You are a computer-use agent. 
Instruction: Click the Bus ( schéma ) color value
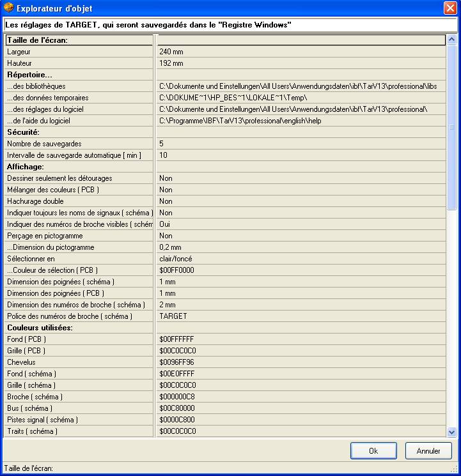click(301, 408)
